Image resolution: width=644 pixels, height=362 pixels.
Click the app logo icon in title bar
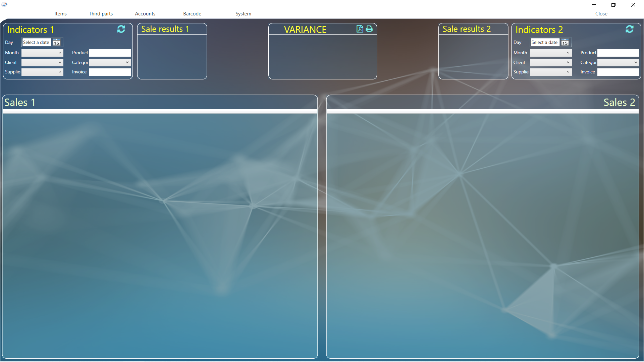click(x=4, y=5)
